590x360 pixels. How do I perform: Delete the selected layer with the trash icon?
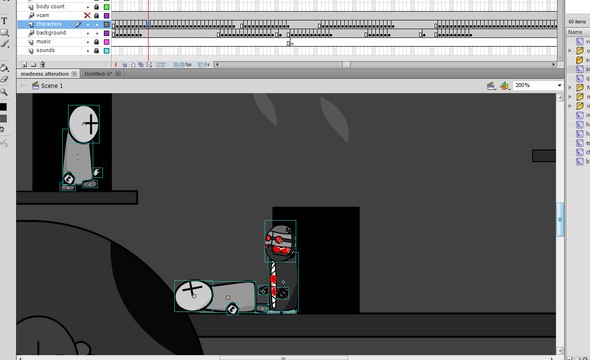click(42, 65)
